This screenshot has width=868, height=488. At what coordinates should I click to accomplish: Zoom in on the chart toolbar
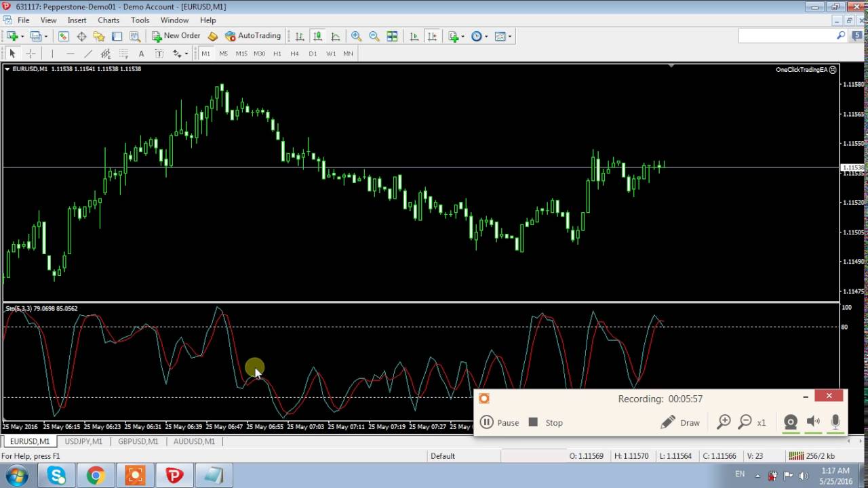[356, 36]
